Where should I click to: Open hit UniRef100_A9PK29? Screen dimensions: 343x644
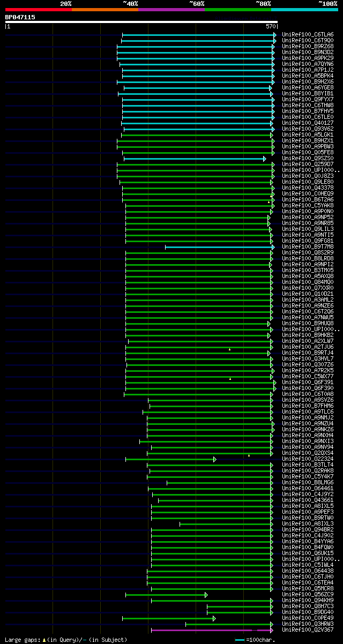[308, 58]
